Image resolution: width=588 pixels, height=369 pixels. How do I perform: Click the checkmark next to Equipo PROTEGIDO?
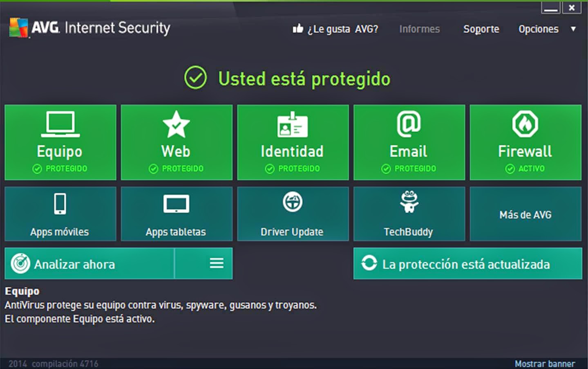37,169
